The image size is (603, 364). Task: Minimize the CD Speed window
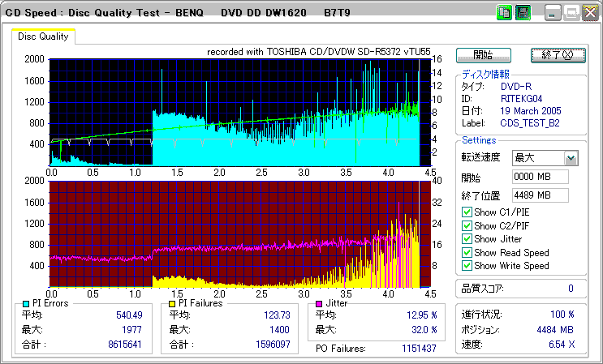point(552,13)
